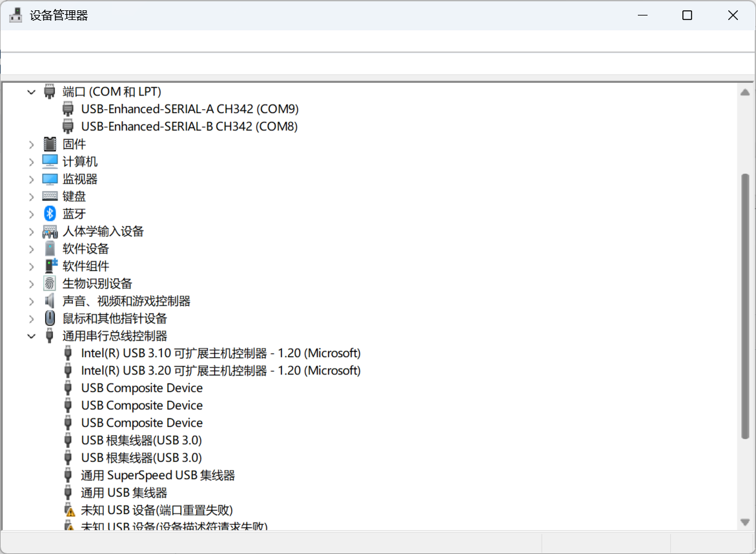Expand the 计算机 category

(x=31, y=161)
